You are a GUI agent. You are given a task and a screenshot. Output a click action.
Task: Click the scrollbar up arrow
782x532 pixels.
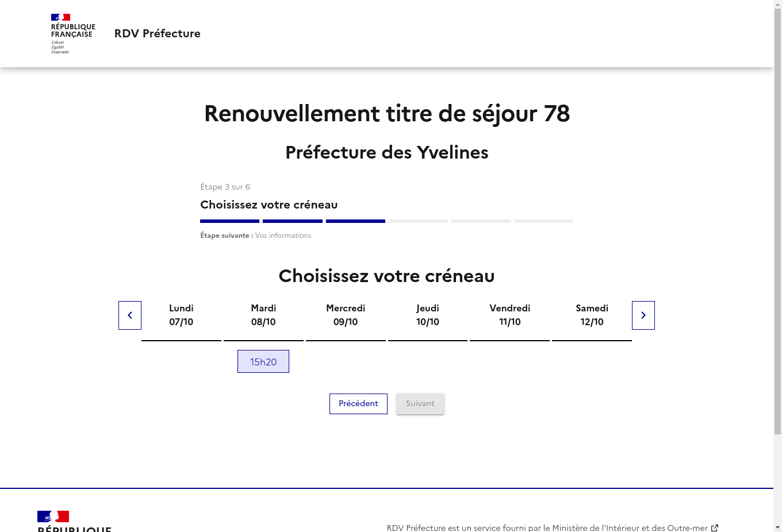coord(777,4)
